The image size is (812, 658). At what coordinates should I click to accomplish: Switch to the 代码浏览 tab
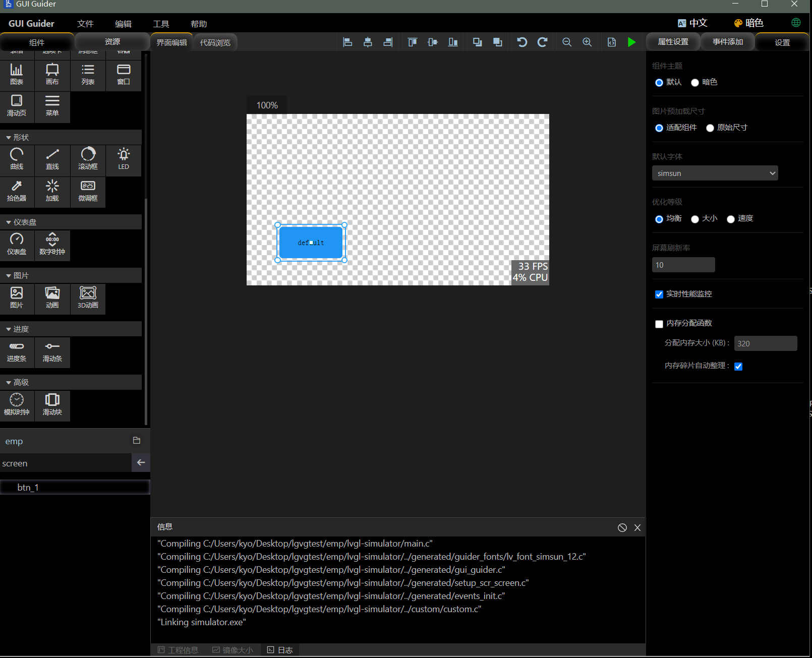[x=215, y=42]
